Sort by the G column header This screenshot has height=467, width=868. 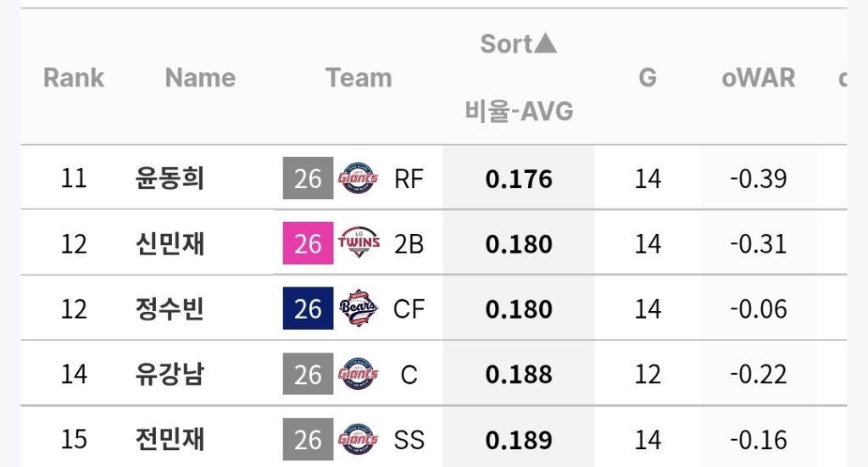tap(648, 77)
